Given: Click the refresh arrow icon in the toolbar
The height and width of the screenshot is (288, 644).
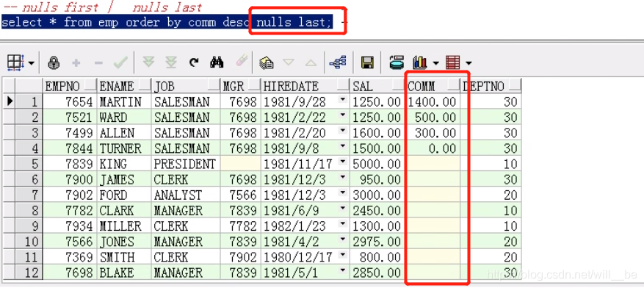Looking at the screenshot, I should click(x=194, y=62).
